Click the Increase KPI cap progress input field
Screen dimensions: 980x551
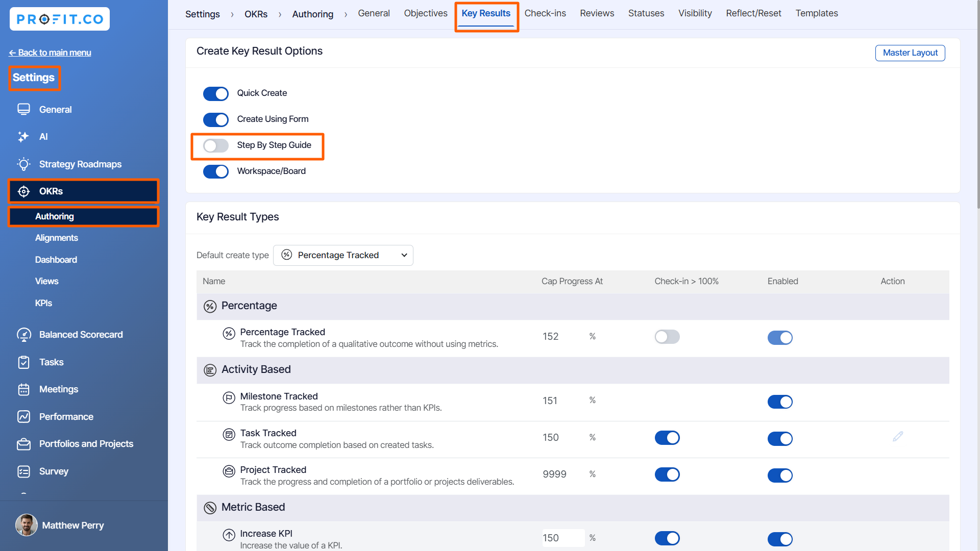pos(562,538)
